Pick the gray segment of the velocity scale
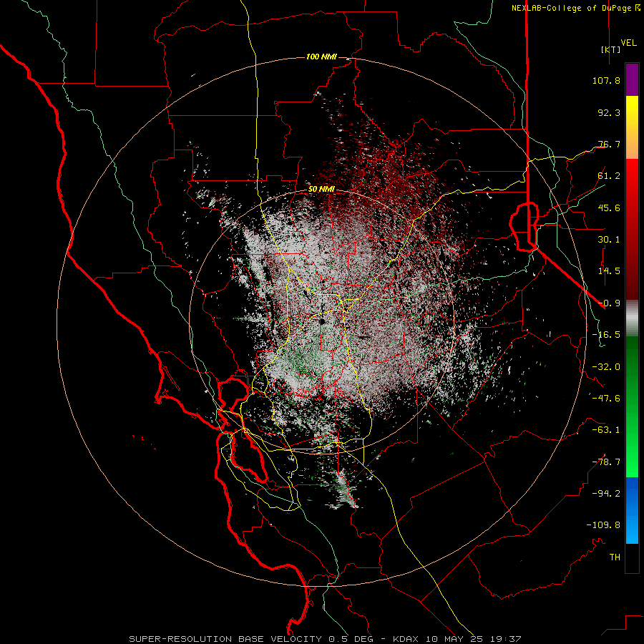644x644 pixels. 632,318
